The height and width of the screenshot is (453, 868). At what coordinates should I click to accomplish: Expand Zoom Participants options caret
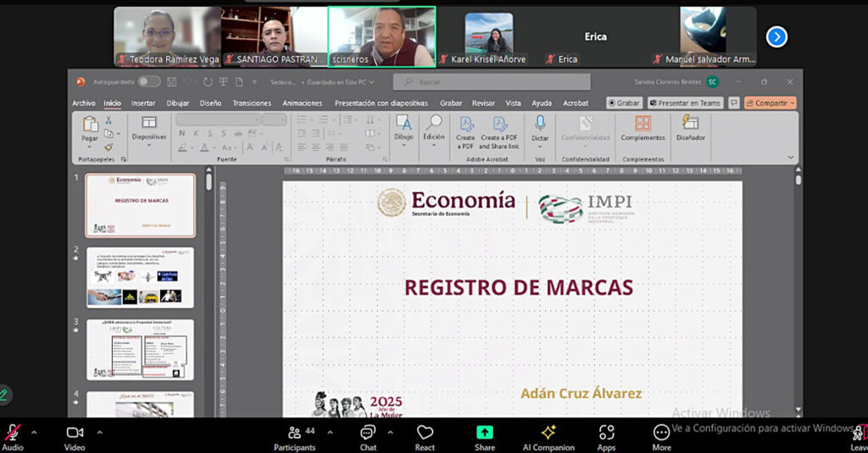(x=330, y=433)
